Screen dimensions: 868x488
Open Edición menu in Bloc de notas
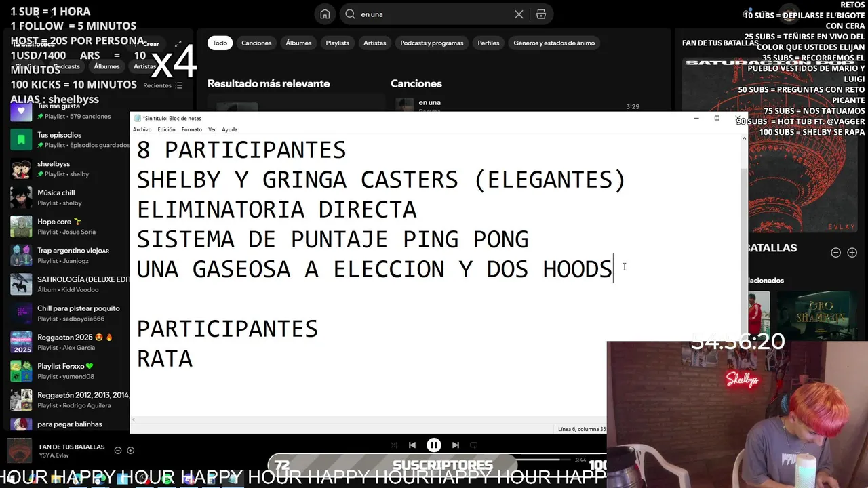pos(167,129)
